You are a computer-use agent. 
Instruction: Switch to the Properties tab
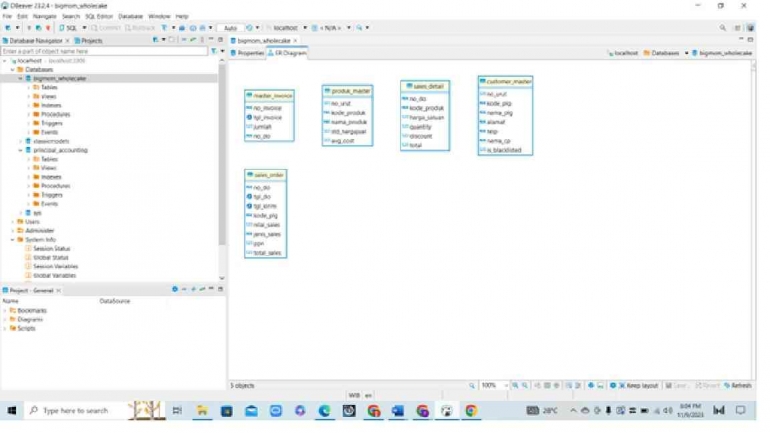(x=248, y=53)
